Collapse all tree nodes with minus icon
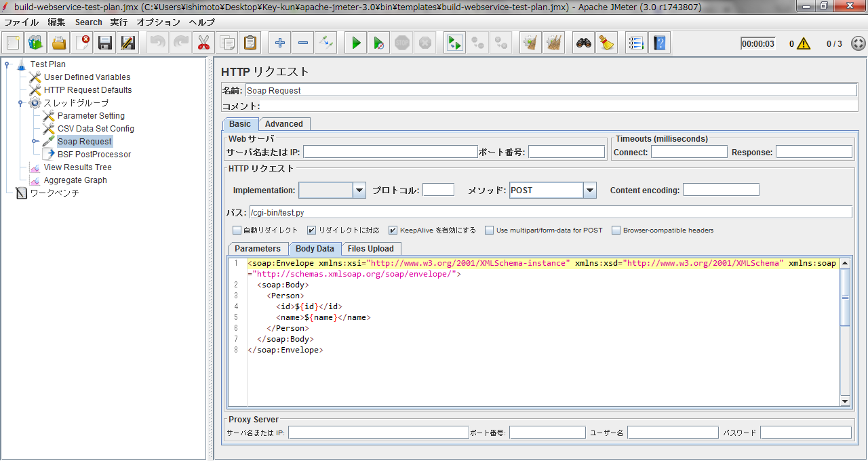The image size is (868, 461). coord(302,43)
